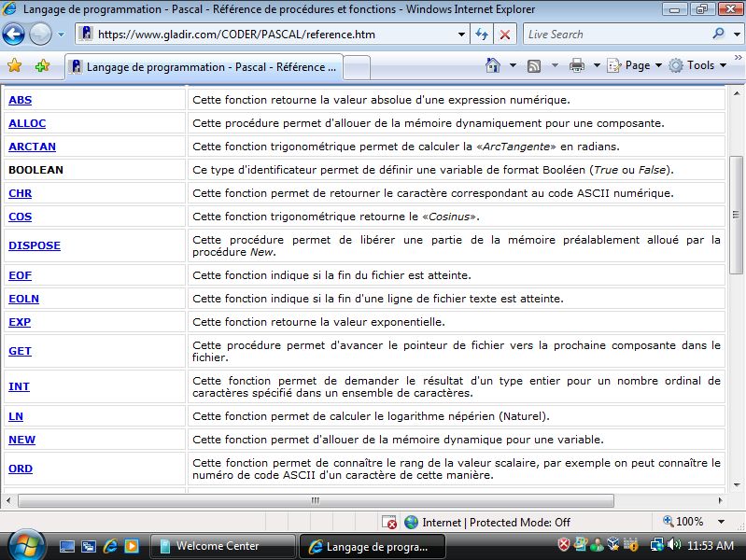Click the horizontal scrollbar left arrow
746x560 pixels.
(x=8, y=500)
